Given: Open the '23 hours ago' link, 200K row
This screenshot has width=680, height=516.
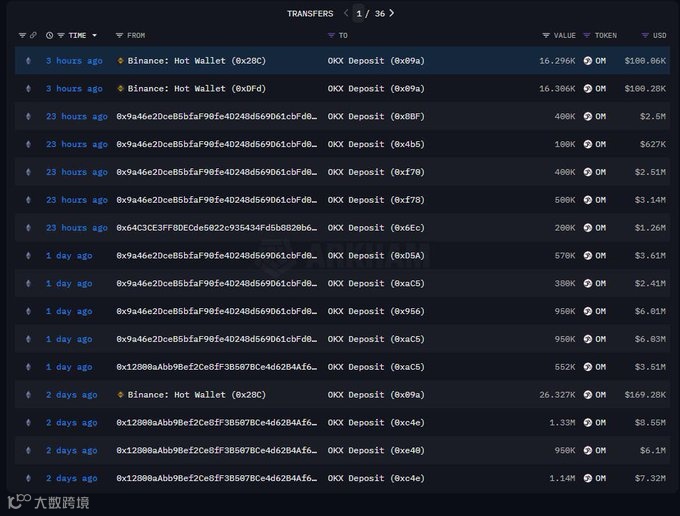Looking at the screenshot, I should [x=77, y=228].
